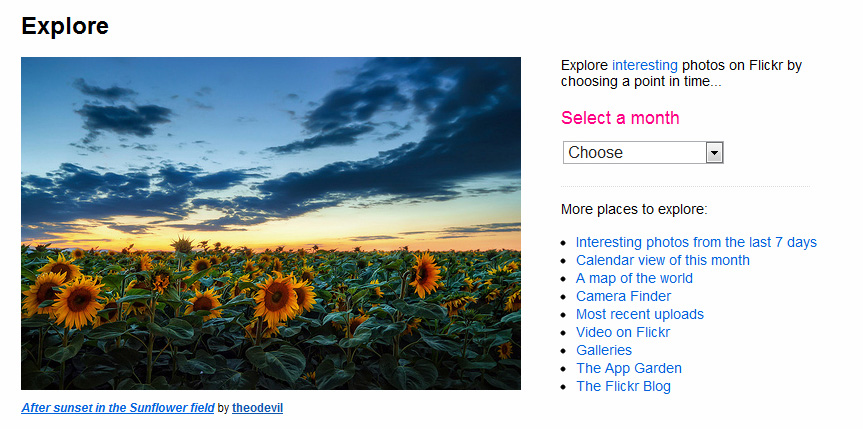
Task: Visit the Camera Finder page
Action: point(624,296)
